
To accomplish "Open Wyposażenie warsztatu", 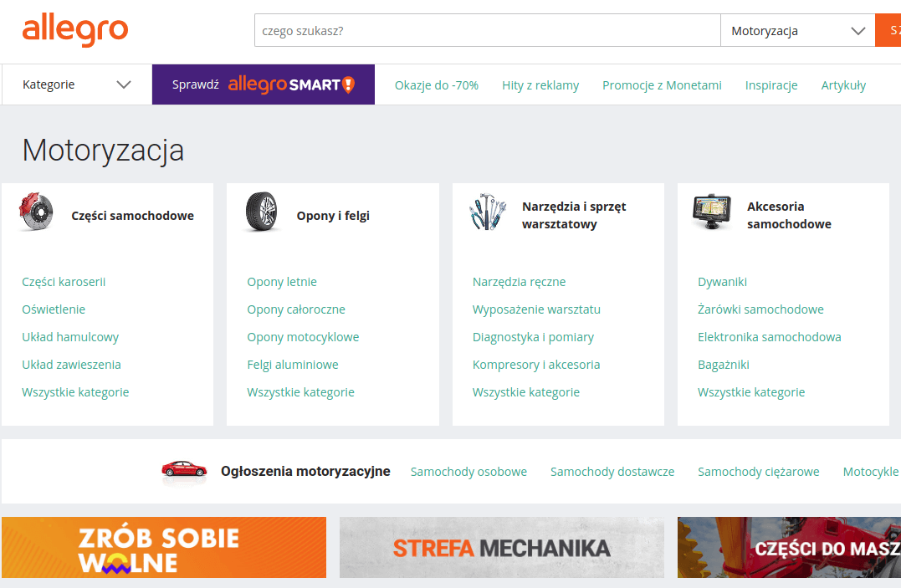I will (x=536, y=309).
